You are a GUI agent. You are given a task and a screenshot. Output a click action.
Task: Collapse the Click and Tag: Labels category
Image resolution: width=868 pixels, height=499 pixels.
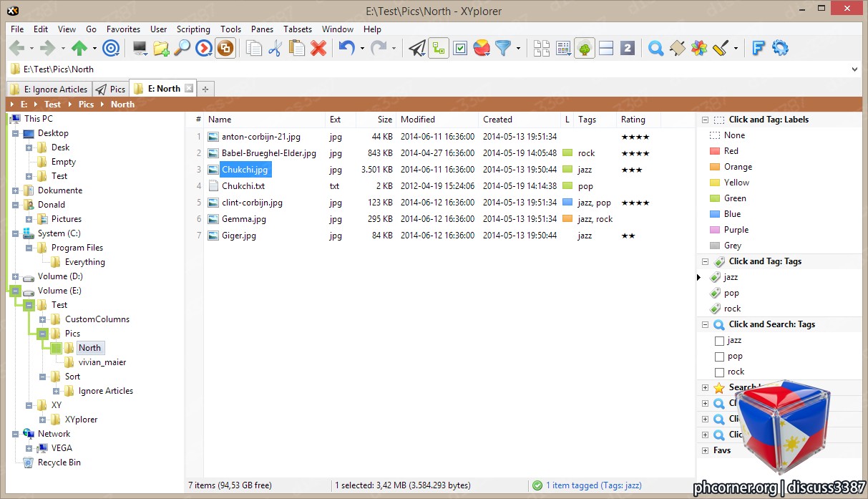tap(705, 120)
